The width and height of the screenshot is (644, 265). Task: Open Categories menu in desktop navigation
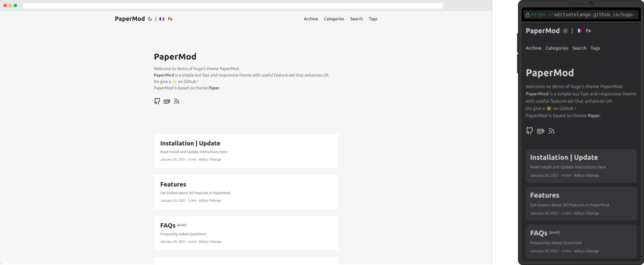pyautogui.click(x=334, y=19)
